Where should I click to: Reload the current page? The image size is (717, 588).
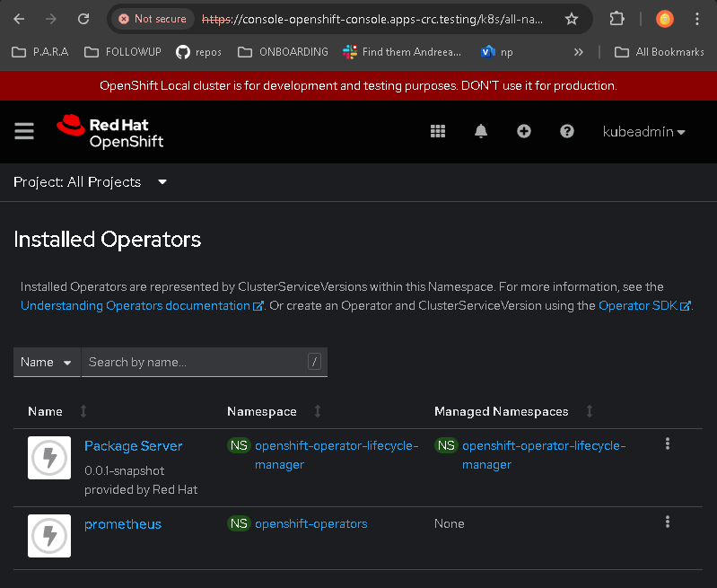(83, 19)
